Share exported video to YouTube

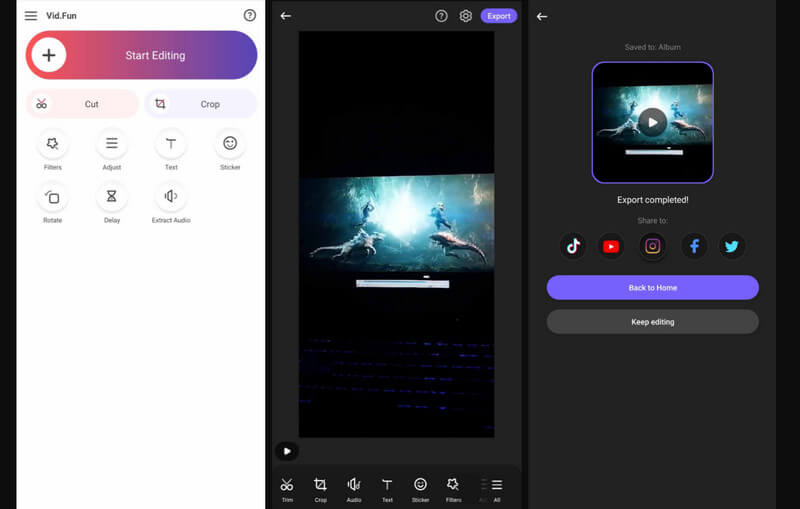[612, 246]
